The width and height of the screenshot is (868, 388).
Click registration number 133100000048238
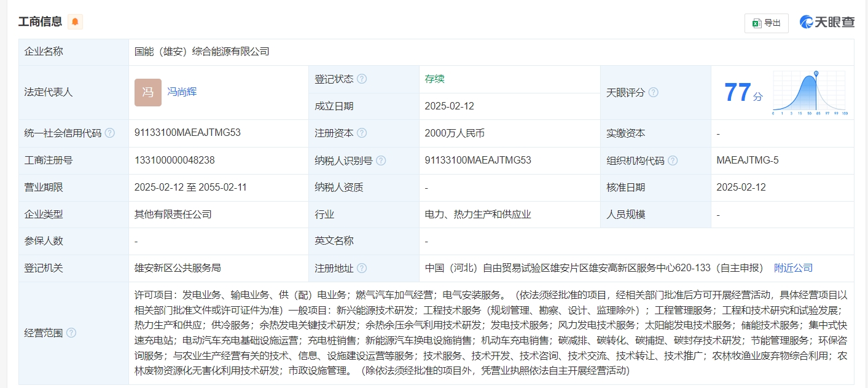coord(174,160)
